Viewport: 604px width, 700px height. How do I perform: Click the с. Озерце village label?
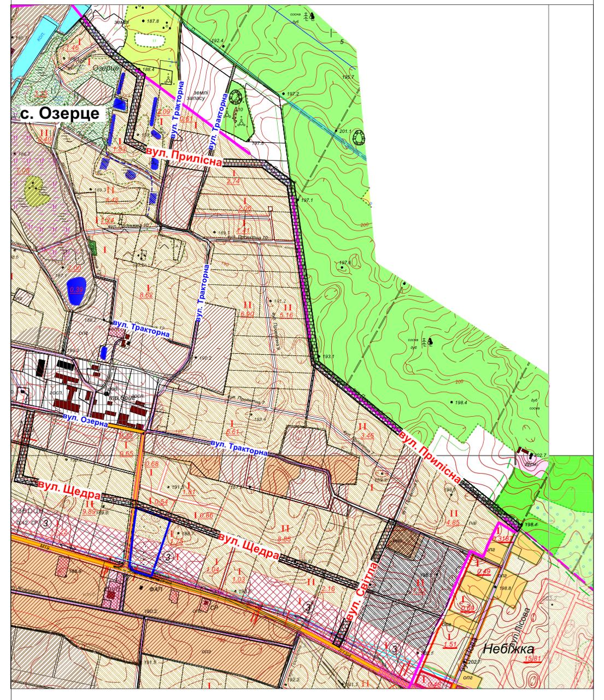pos(60,114)
